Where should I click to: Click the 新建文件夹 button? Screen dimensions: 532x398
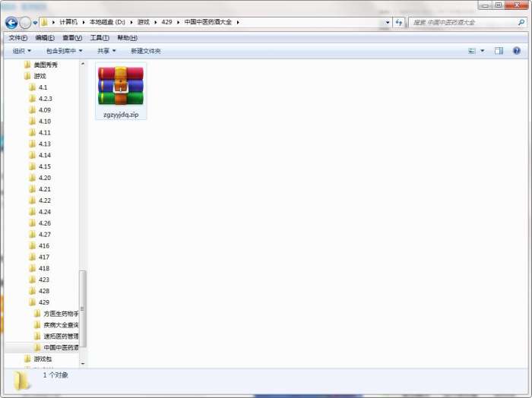(146, 51)
